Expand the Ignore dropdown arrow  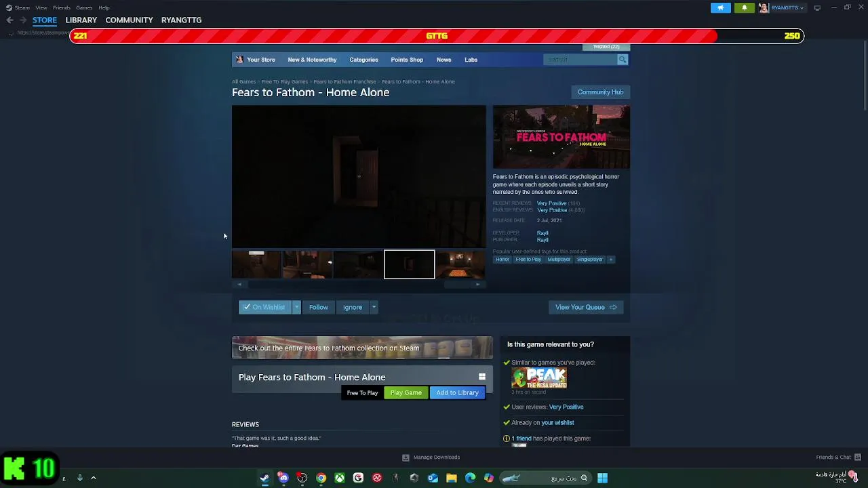coord(374,307)
